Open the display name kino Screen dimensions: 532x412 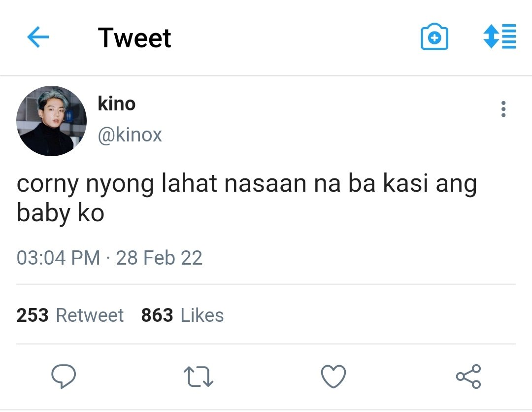click(117, 103)
